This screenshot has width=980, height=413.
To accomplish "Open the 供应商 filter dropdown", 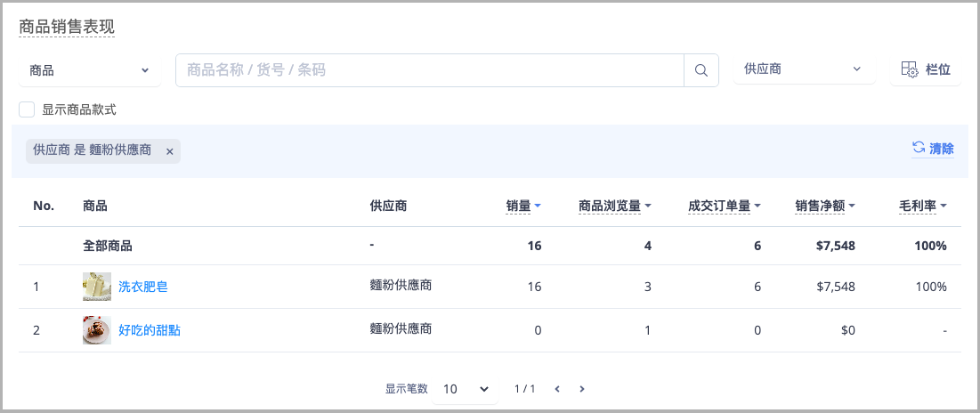I will pos(804,69).
